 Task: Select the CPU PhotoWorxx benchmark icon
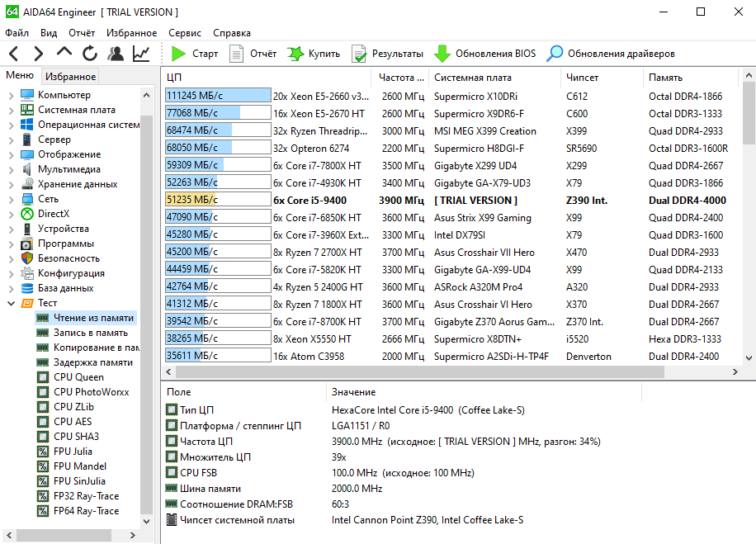43,392
